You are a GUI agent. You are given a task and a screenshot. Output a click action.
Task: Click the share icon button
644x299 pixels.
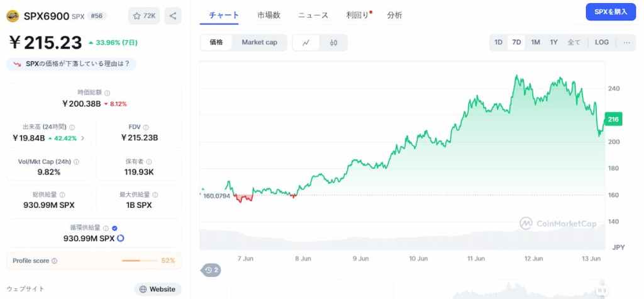173,16
